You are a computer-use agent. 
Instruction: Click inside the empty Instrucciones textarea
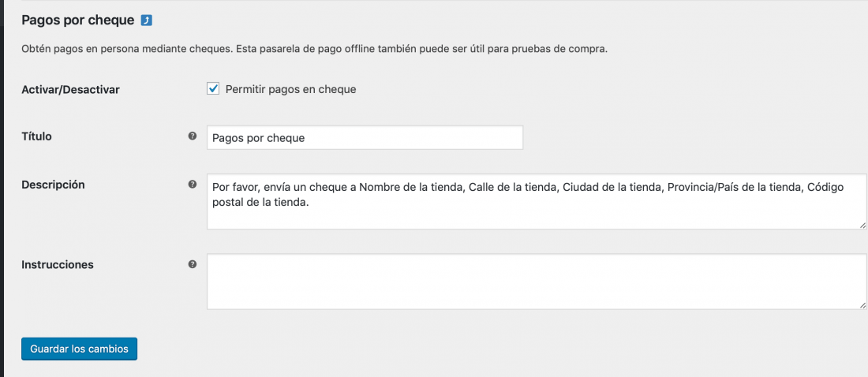tap(537, 282)
